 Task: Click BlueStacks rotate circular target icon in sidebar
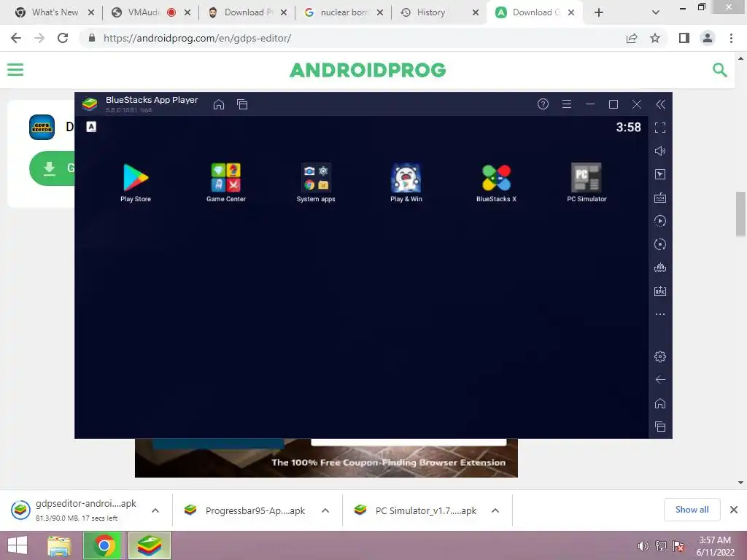point(659,244)
